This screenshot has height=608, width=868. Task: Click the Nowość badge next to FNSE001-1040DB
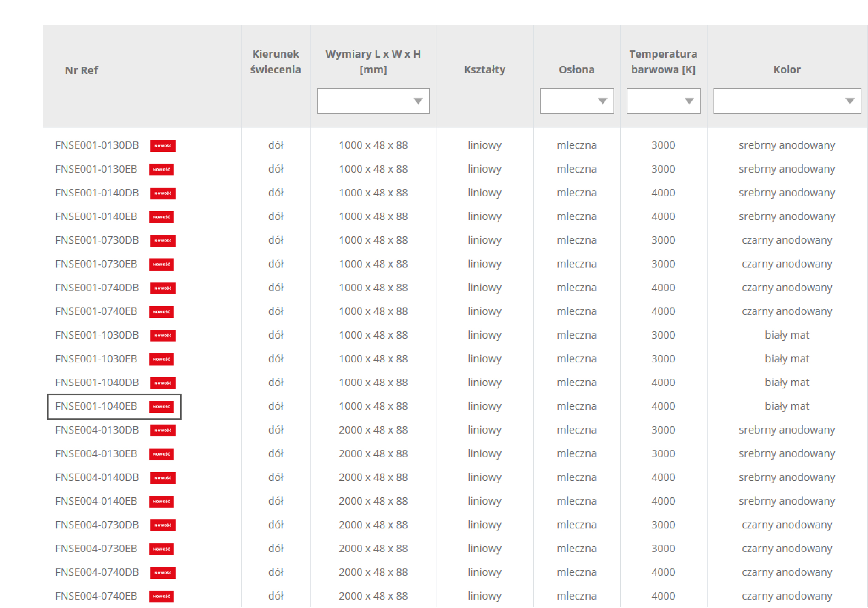(163, 383)
